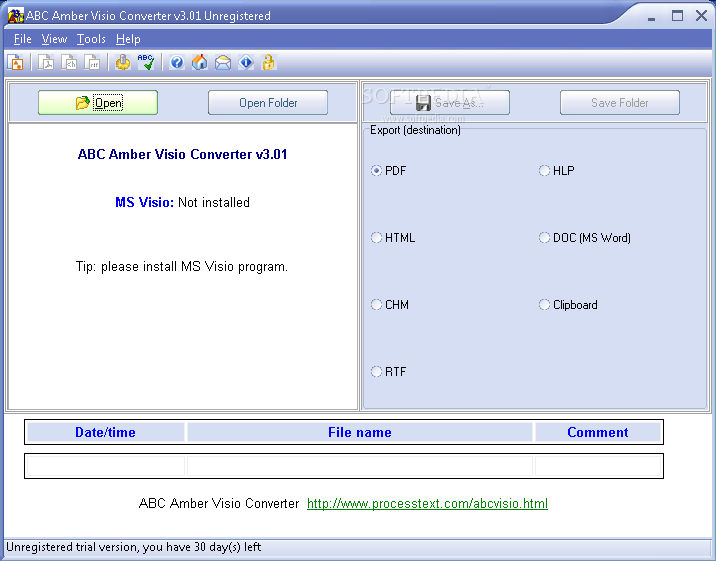Select the CHM export radio button

coord(376,305)
